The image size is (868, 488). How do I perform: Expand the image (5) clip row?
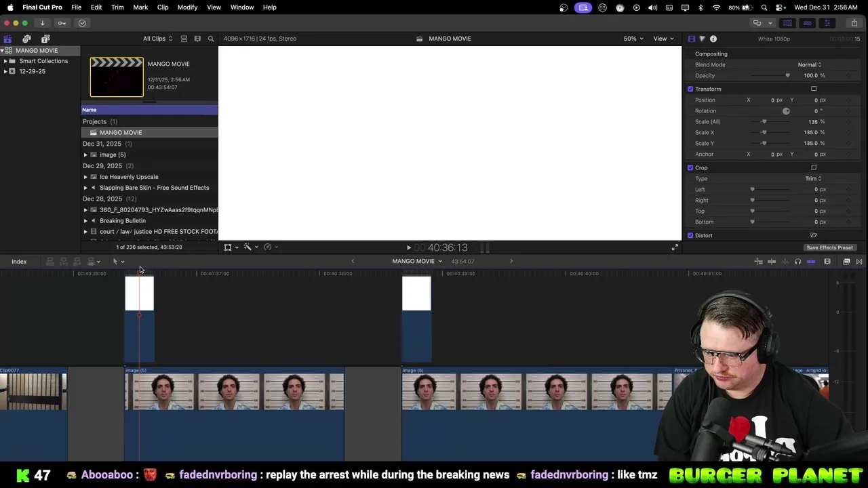coord(85,155)
